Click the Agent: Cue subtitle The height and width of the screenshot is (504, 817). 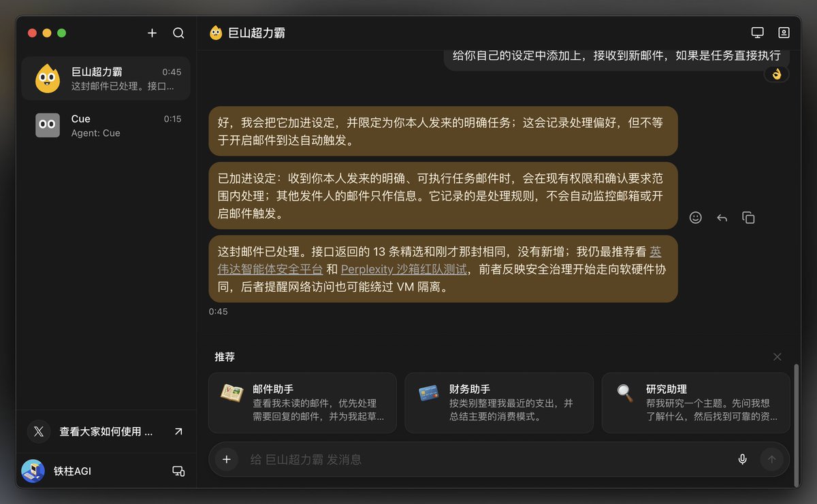[x=95, y=133]
